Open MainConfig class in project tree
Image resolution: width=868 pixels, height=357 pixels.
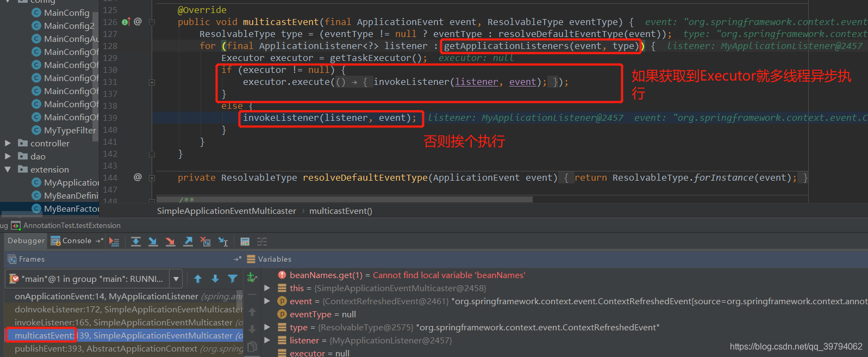click(x=66, y=13)
